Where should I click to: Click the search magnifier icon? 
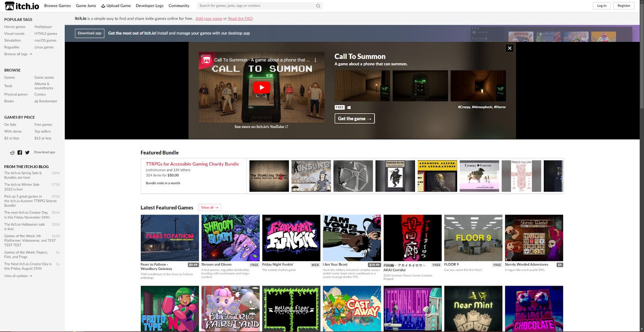pyautogui.click(x=318, y=6)
